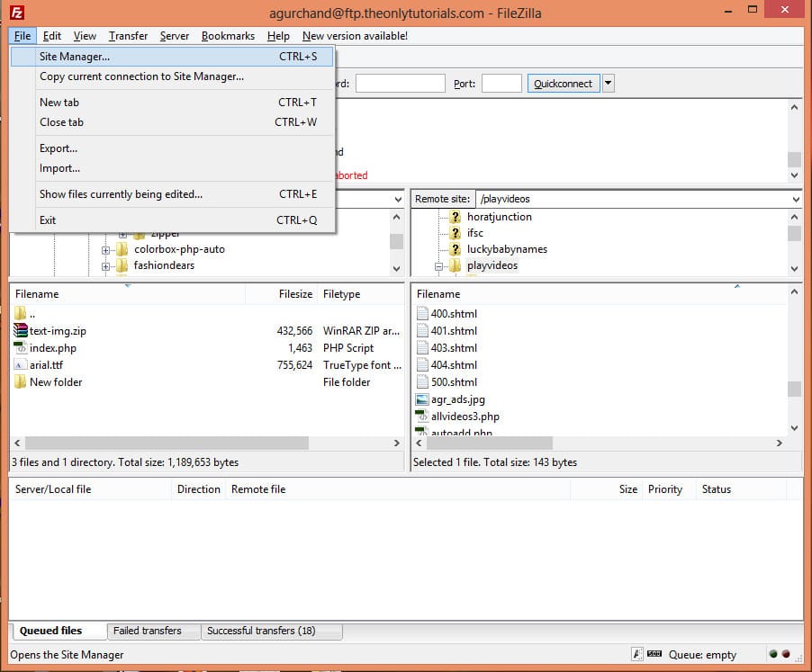Open Site Manager from the File menu
Image resolution: width=812 pixels, height=672 pixels.
[x=171, y=57]
